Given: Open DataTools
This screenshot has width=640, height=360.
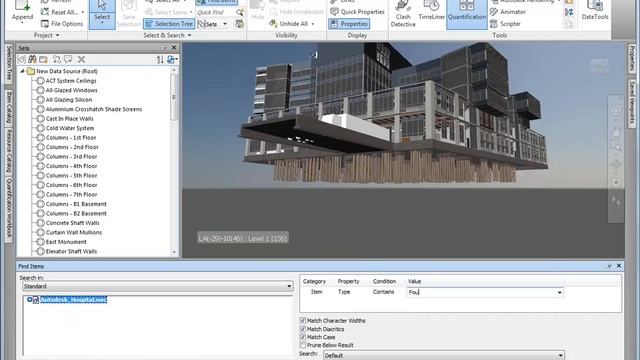Looking at the screenshot, I should [x=595, y=11].
